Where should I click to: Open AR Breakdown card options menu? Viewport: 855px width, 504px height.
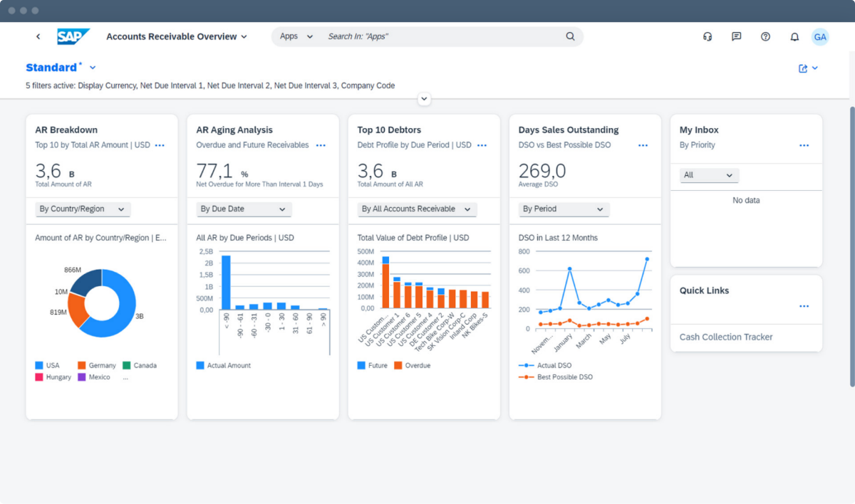160,145
